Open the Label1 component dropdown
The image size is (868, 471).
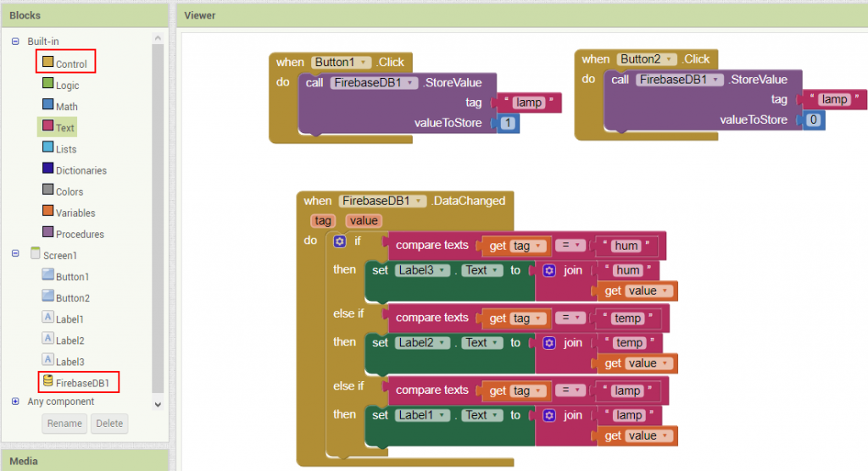point(422,415)
